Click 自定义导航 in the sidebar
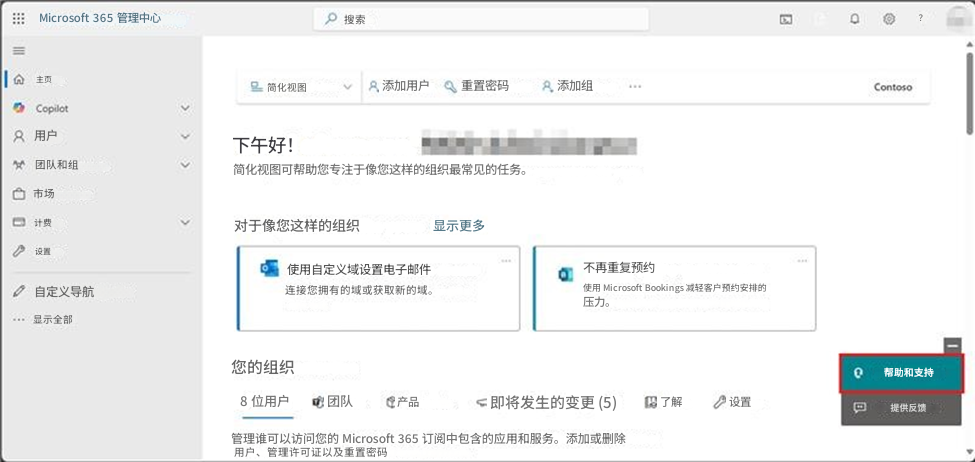The height and width of the screenshot is (462, 975). tap(64, 291)
